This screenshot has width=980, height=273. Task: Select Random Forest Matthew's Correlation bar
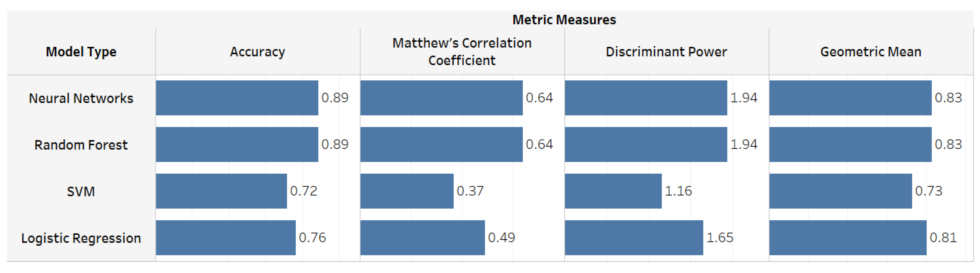pos(441,145)
